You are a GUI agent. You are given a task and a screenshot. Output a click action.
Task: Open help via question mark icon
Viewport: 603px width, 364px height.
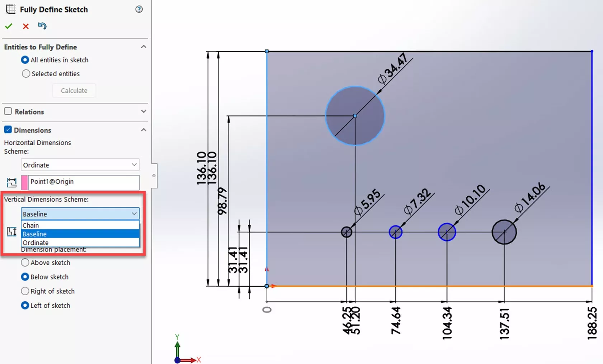139,9
